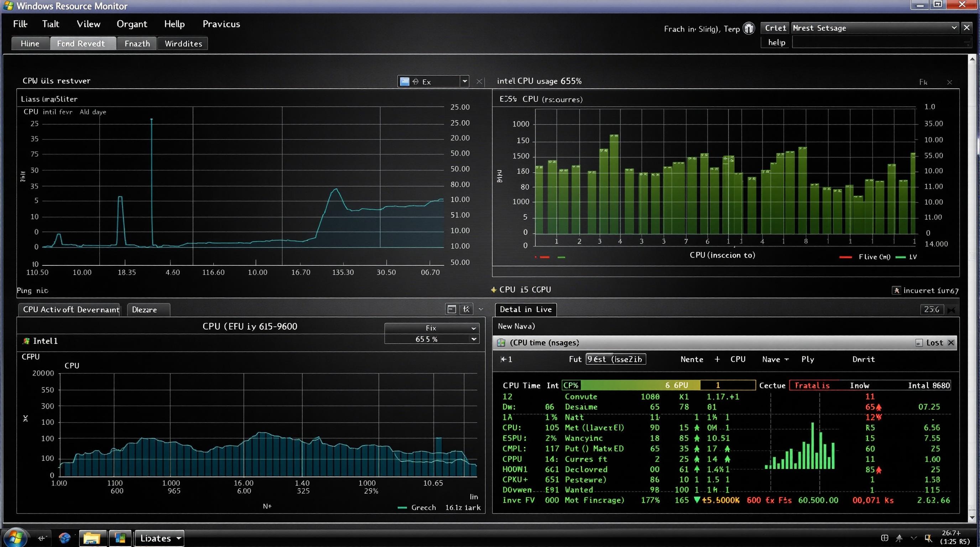Expand the Mrest Setsage dropdown

[x=954, y=28]
